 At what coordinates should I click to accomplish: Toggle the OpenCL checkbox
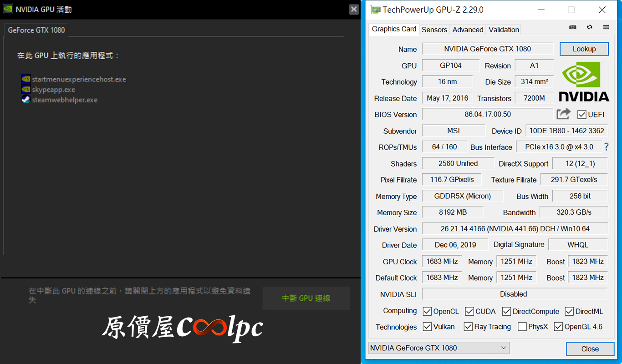pos(427,311)
